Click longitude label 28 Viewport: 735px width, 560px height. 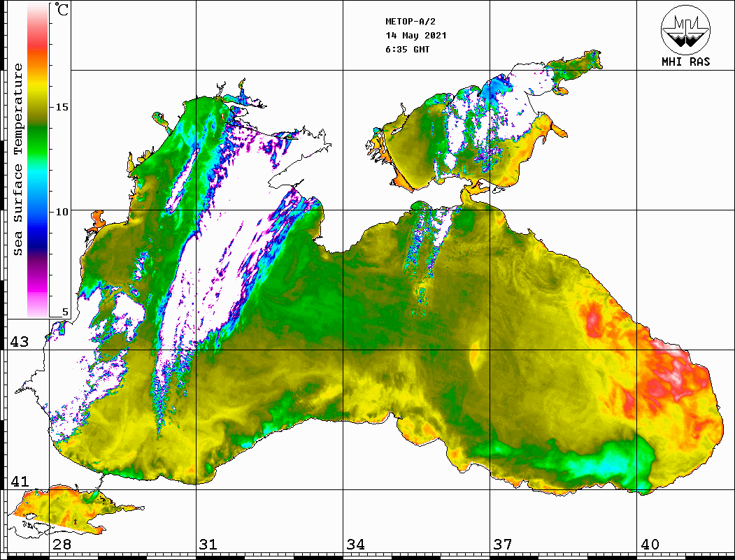click(x=62, y=544)
